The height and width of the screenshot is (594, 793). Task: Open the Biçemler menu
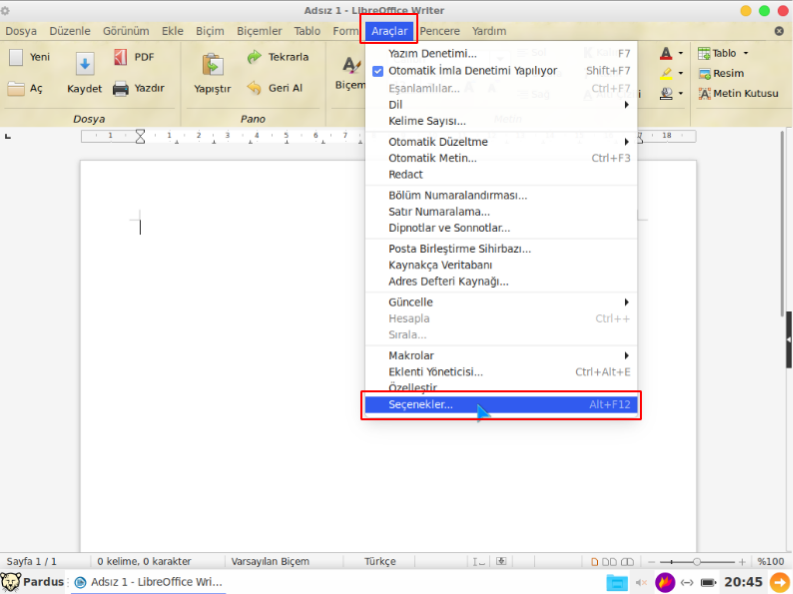pos(259,31)
